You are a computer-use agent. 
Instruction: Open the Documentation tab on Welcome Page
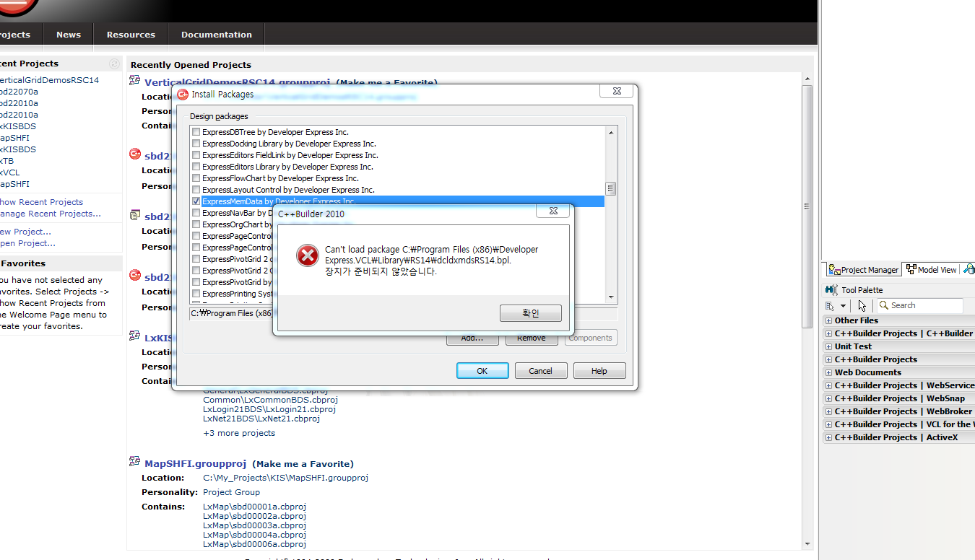[x=216, y=35]
